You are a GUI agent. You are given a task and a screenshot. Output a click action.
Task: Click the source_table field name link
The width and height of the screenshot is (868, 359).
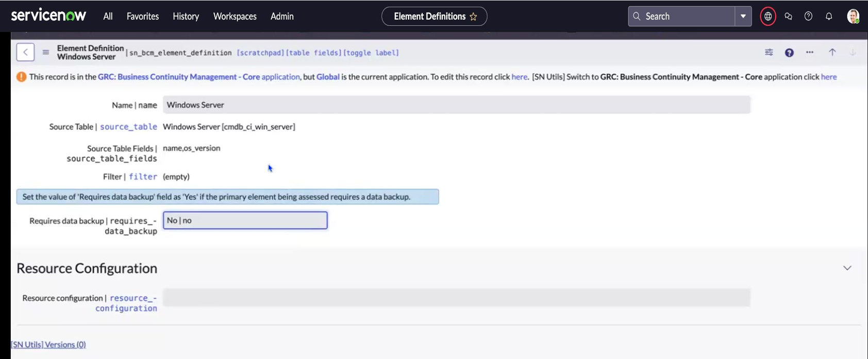tap(128, 127)
